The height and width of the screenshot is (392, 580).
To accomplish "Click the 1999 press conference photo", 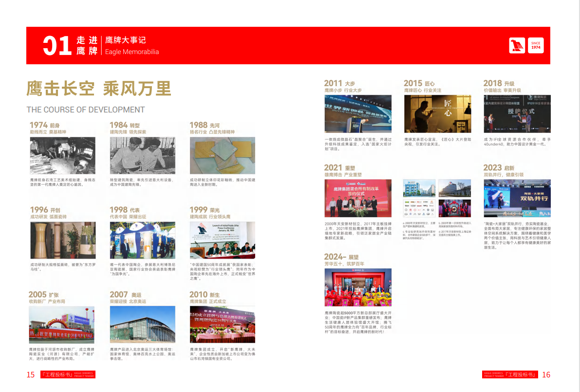I will coord(222,240).
